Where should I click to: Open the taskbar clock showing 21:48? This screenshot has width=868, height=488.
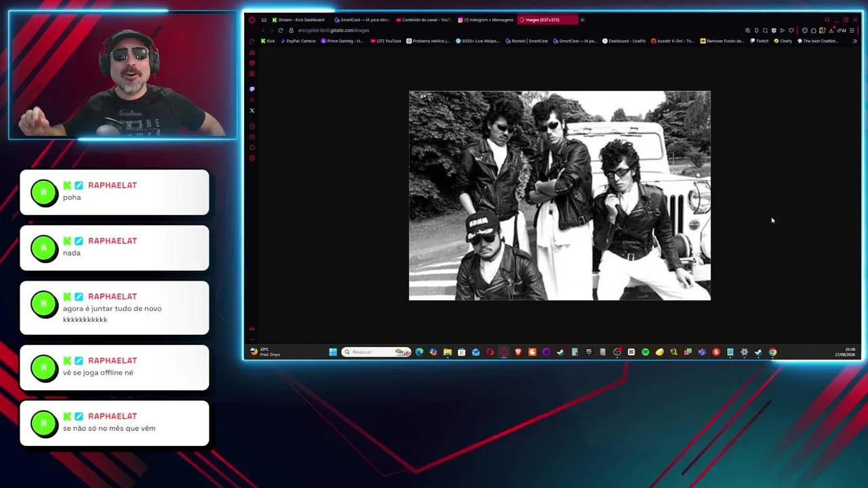pos(845,352)
